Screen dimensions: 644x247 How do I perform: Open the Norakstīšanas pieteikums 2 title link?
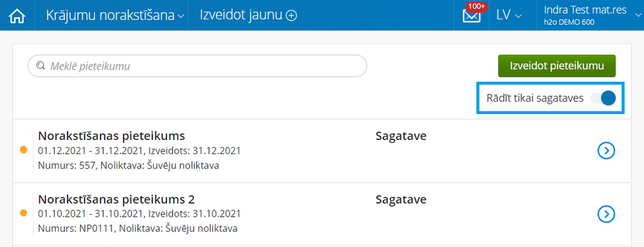tap(116, 199)
